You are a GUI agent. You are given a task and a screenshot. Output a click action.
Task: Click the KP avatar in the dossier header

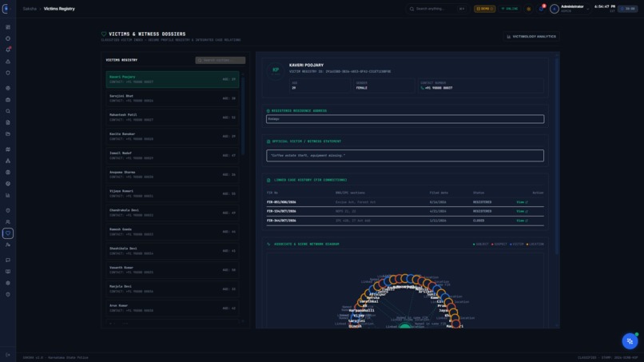coord(276,70)
